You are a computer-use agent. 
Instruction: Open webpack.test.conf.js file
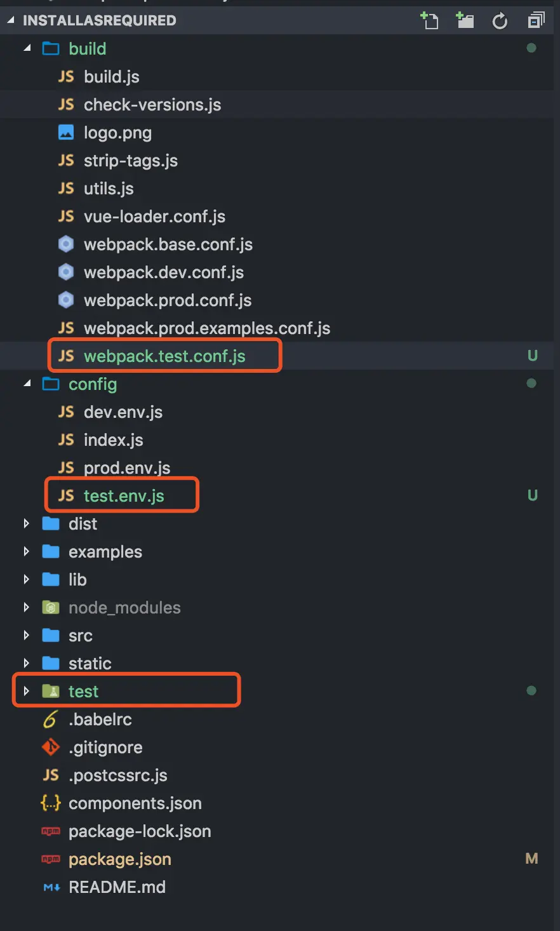coord(164,356)
